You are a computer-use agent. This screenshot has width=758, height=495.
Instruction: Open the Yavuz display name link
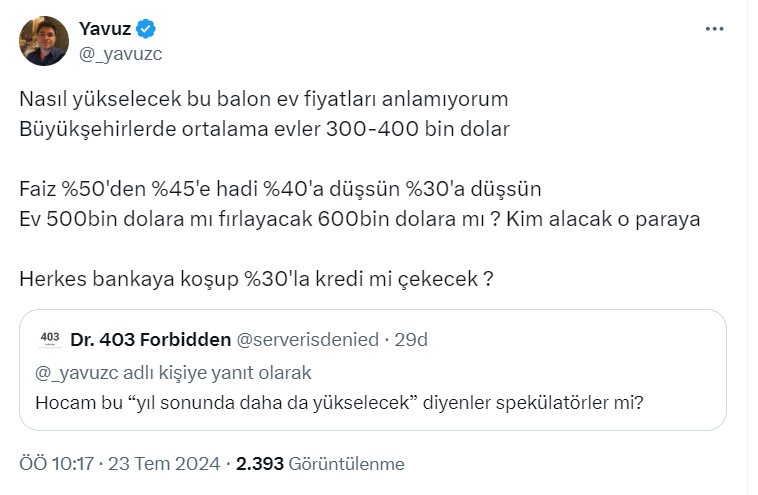point(105,29)
